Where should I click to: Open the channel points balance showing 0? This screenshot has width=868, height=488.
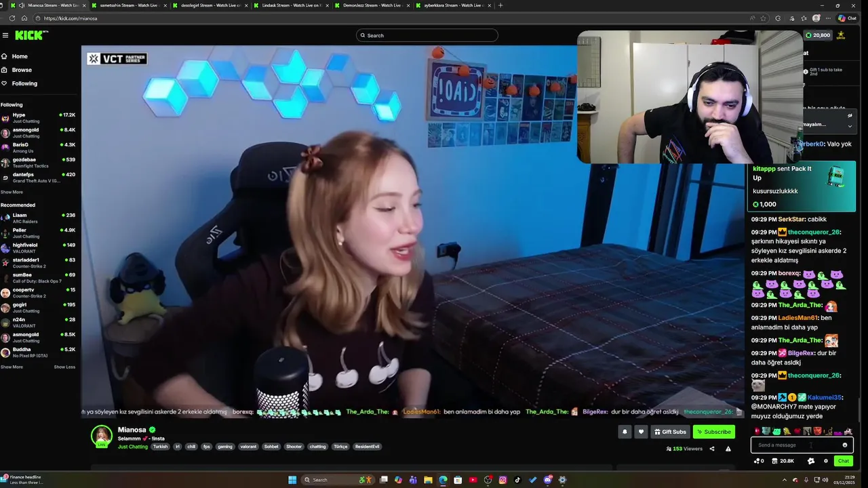click(x=759, y=461)
